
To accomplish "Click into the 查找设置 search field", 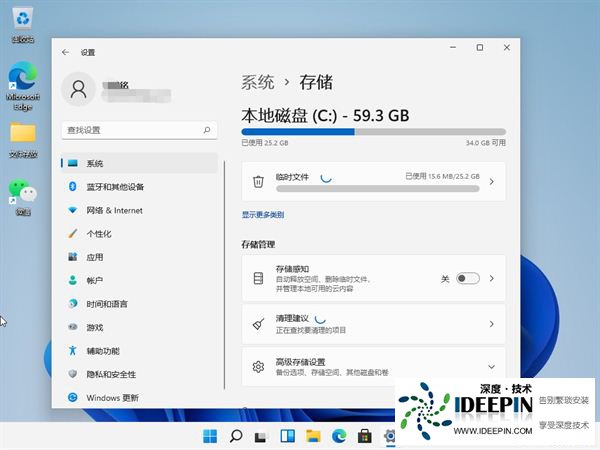I will pyautogui.click(x=139, y=130).
